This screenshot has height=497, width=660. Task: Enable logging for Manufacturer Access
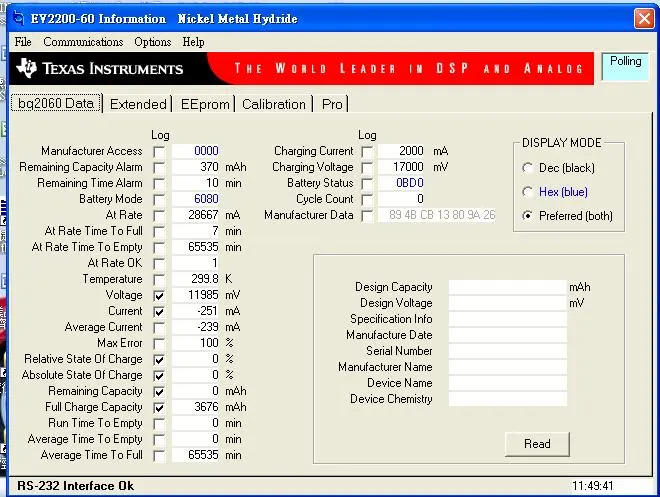pyautogui.click(x=159, y=151)
